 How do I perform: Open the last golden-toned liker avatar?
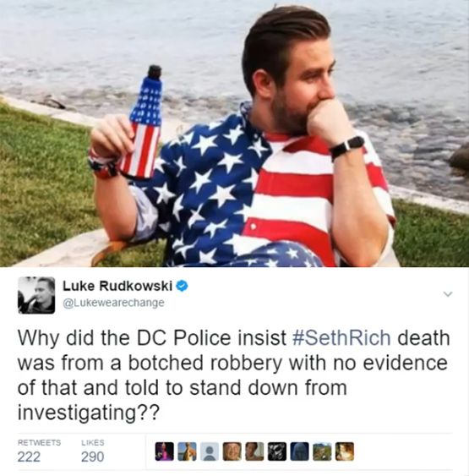tap(345, 451)
